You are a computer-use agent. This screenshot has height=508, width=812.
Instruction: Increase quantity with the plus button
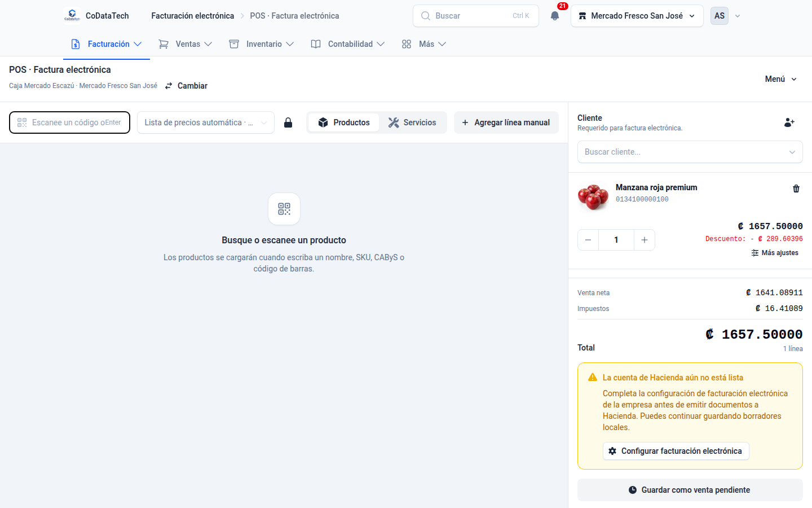(645, 240)
